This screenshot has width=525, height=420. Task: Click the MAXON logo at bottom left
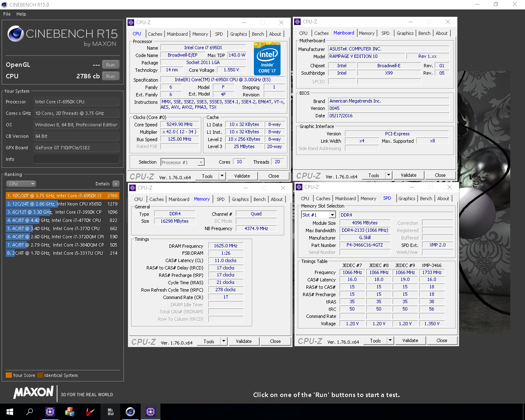(x=34, y=393)
